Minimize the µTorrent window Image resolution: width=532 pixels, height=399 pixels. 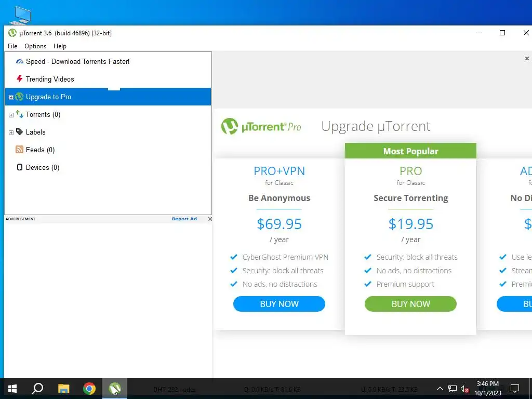click(x=479, y=33)
